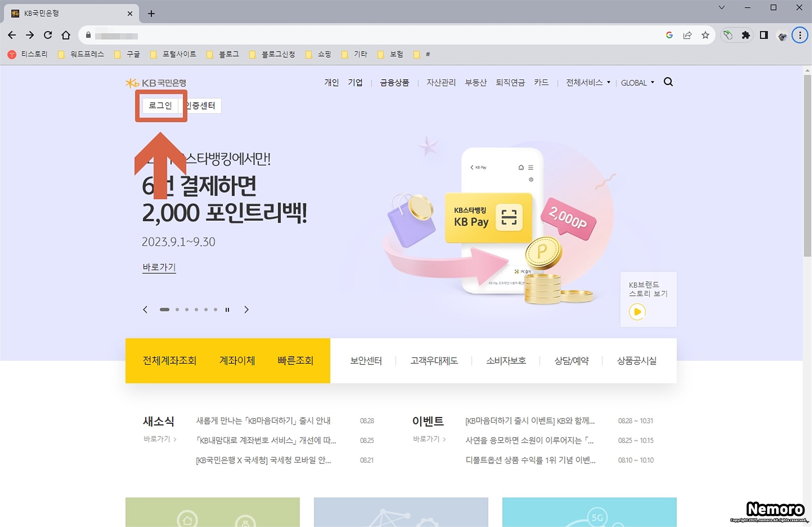The image size is (812, 527).
Task: Open Chrome's three-dot menu
Action: point(800,35)
